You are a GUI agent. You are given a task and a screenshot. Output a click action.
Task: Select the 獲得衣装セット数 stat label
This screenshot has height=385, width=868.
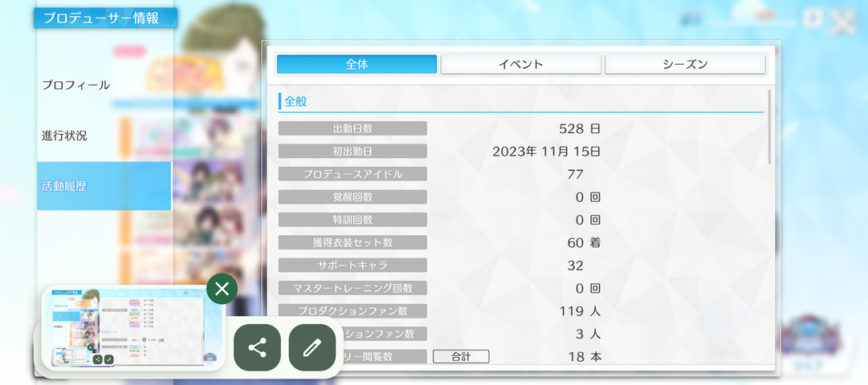click(352, 242)
